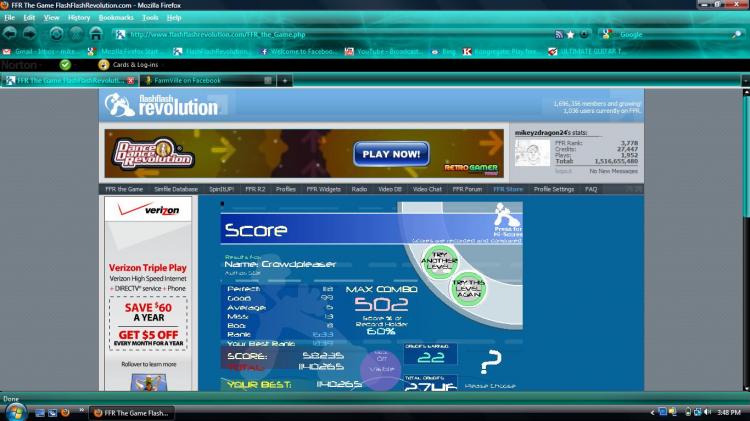
Task: Go forward with the Firefox forward arrow
Action: (x=30, y=33)
